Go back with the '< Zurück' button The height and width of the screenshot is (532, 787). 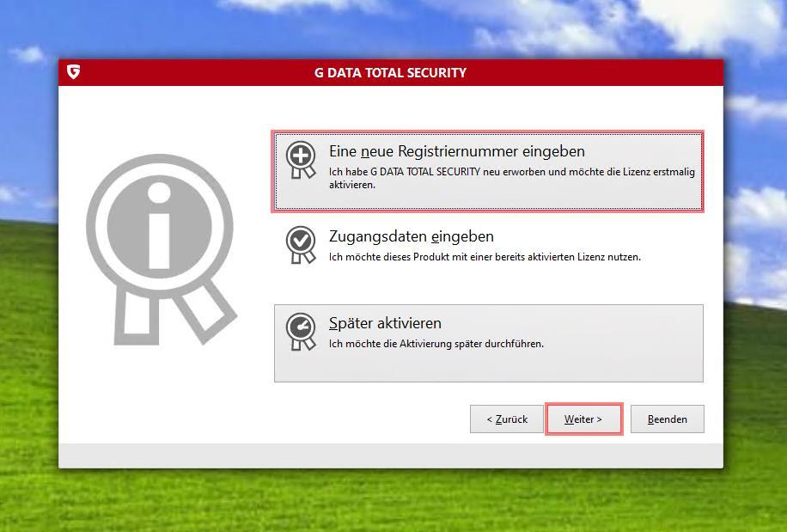[x=506, y=419]
